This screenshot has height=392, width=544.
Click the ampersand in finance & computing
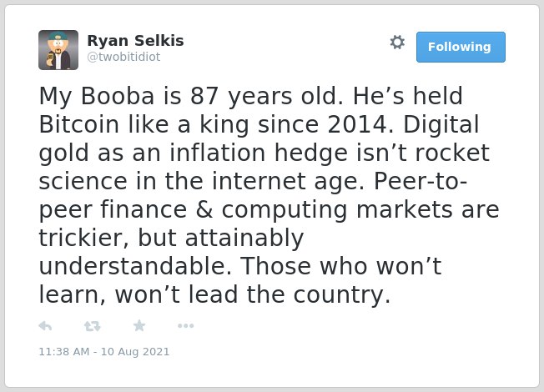coord(204,209)
